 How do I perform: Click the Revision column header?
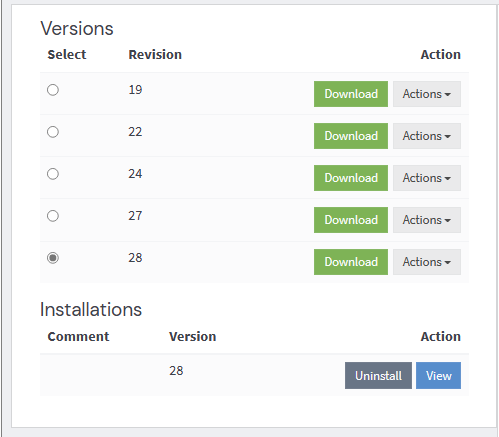point(155,55)
